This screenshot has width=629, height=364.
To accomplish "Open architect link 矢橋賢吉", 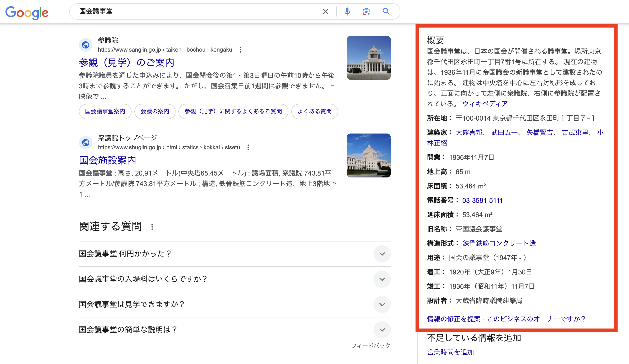I will [539, 132].
